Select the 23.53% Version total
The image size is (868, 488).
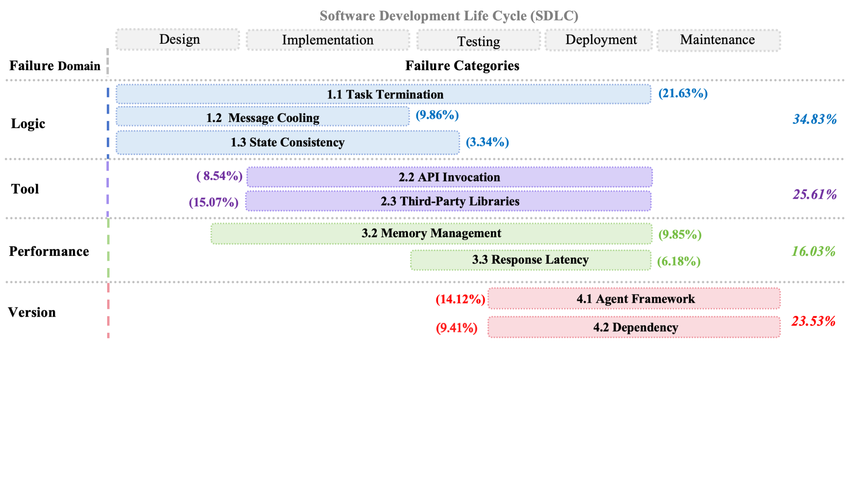click(813, 321)
